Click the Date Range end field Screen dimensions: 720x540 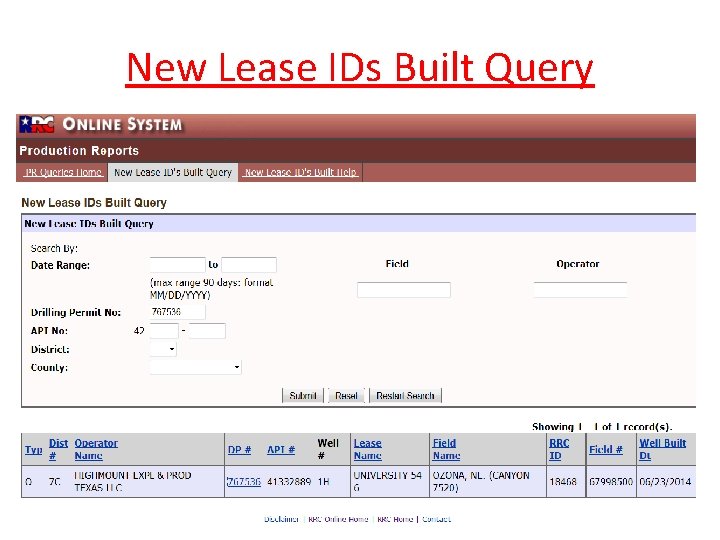[x=249, y=265]
